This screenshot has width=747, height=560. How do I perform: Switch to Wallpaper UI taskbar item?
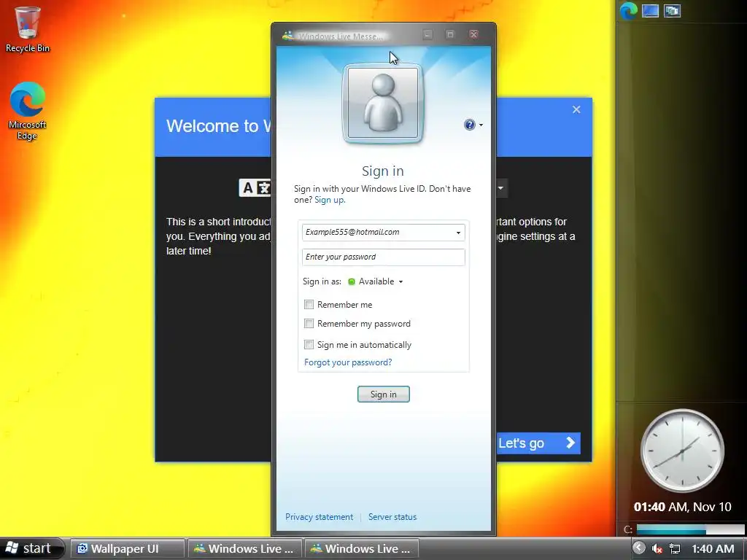pos(127,549)
